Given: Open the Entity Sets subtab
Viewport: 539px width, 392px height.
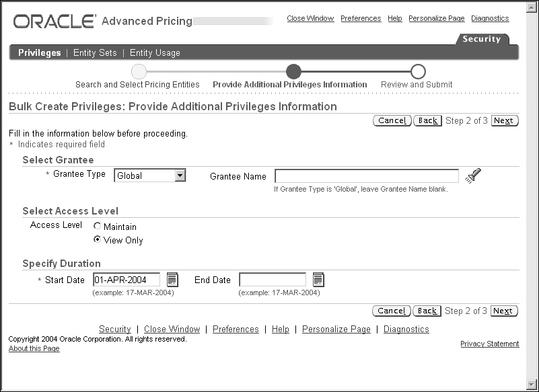Looking at the screenshot, I should coord(95,52).
